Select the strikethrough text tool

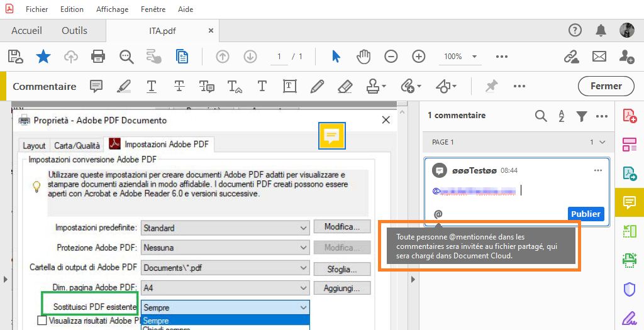tap(179, 86)
